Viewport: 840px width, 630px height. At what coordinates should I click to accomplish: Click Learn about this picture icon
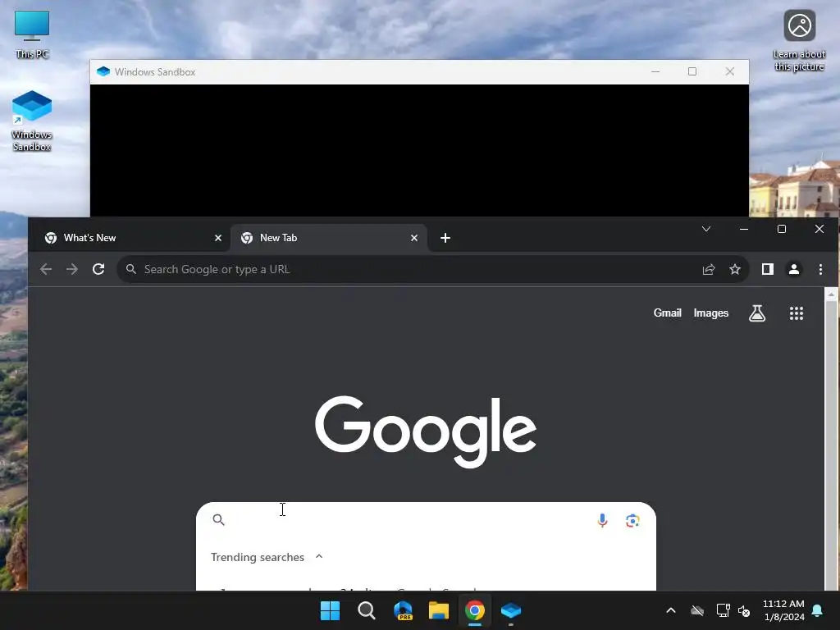[799, 40]
